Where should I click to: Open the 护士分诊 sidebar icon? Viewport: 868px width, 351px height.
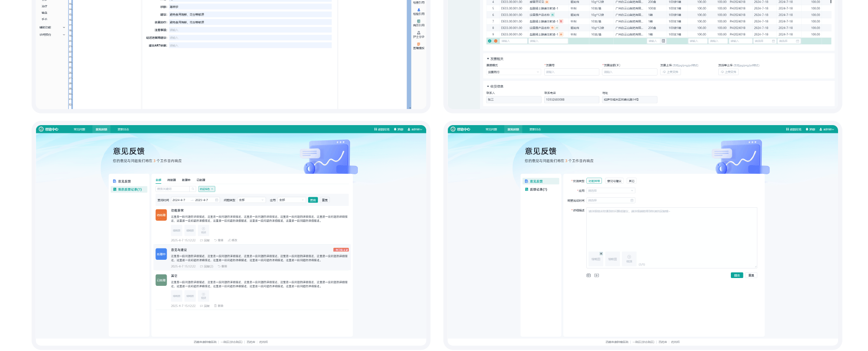pyautogui.click(x=418, y=34)
